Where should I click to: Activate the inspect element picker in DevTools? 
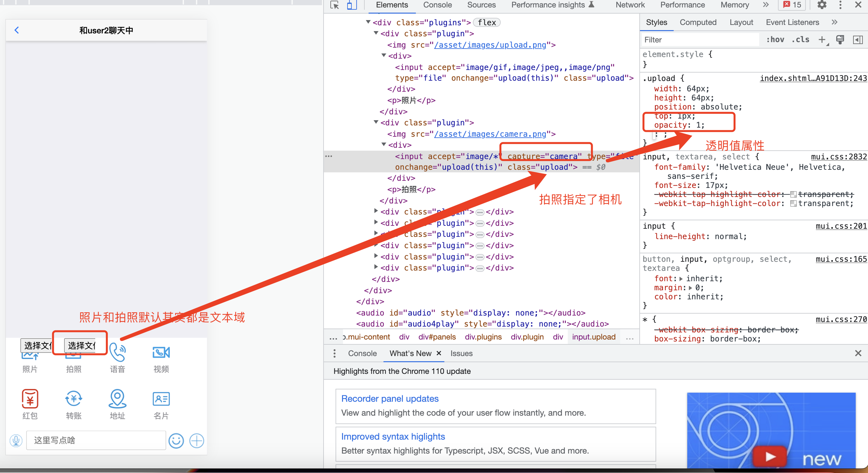(335, 5)
